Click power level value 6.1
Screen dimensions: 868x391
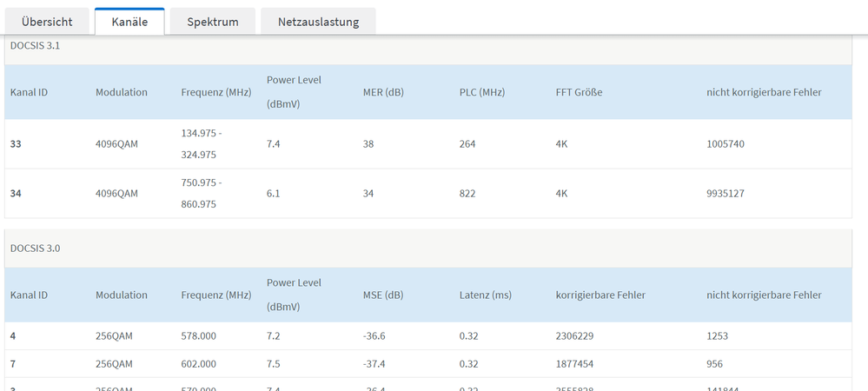pyautogui.click(x=273, y=194)
